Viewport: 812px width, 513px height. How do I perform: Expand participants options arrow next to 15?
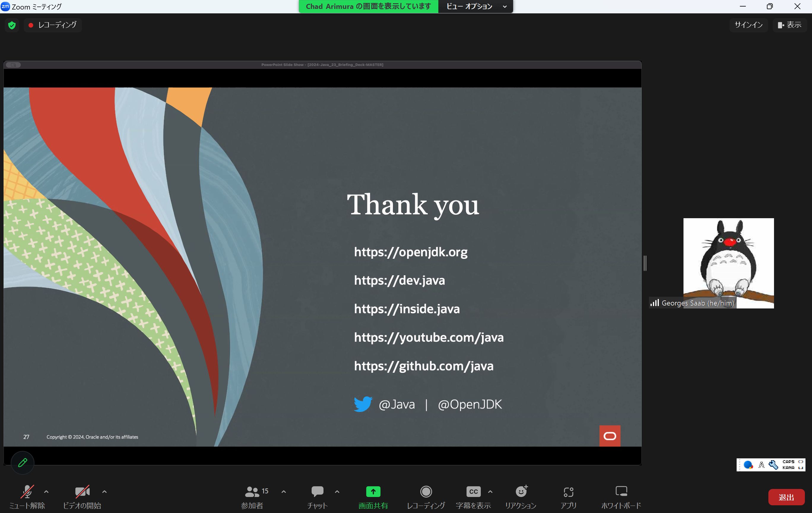click(284, 492)
